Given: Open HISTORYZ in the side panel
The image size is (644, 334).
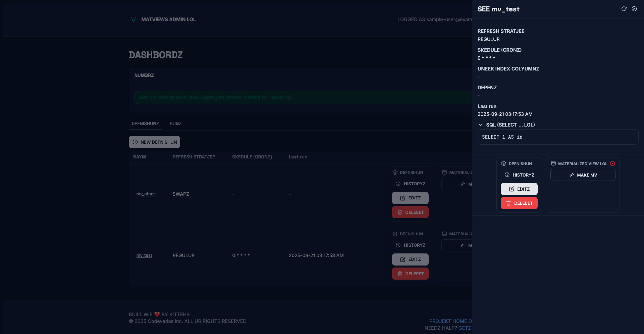Looking at the screenshot, I should click(x=519, y=175).
